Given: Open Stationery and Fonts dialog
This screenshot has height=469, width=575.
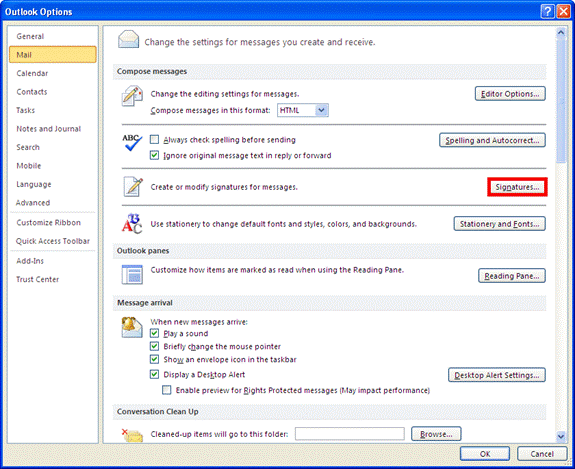Looking at the screenshot, I should pos(499,224).
